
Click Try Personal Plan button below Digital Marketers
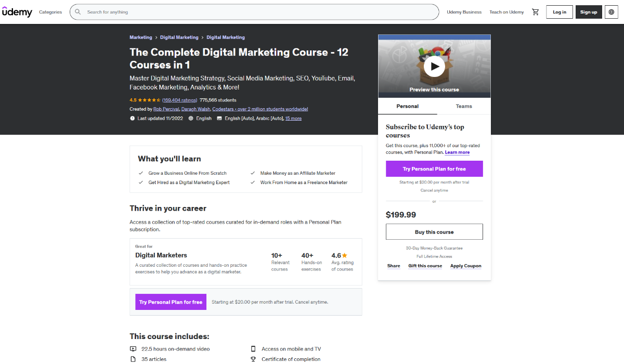171,302
